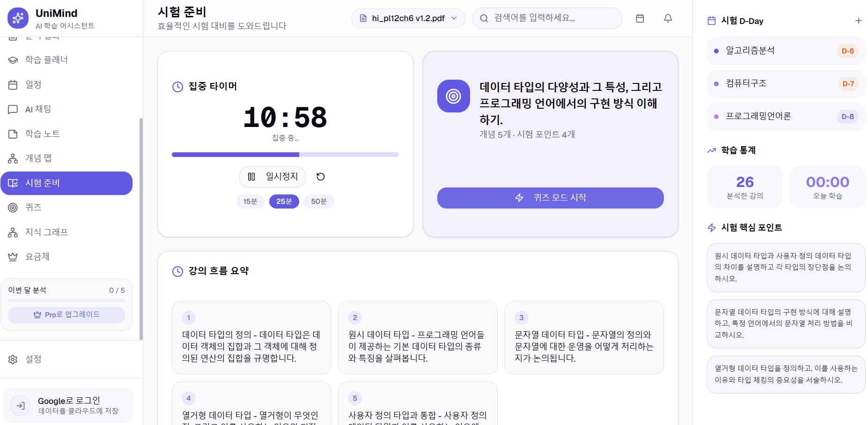Click the chat bubble icon beside AI 채팅
The image size is (868, 425).
point(13,109)
